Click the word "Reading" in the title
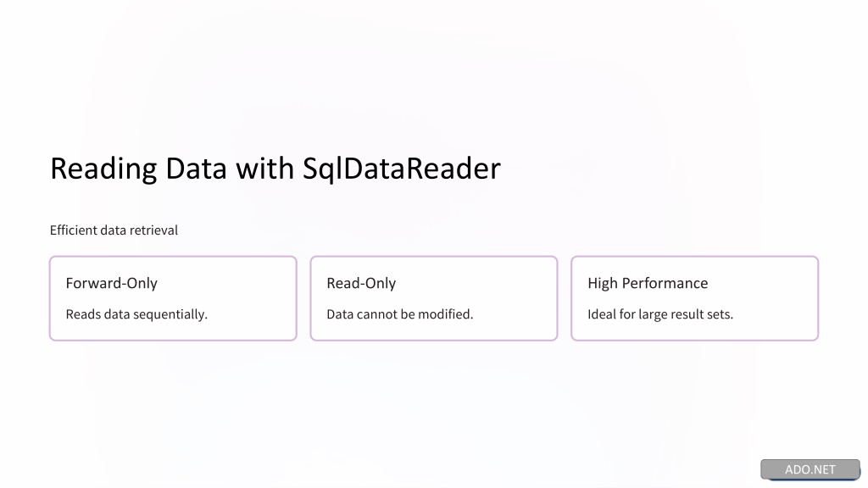The image size is (868, 488). point(103,169)
